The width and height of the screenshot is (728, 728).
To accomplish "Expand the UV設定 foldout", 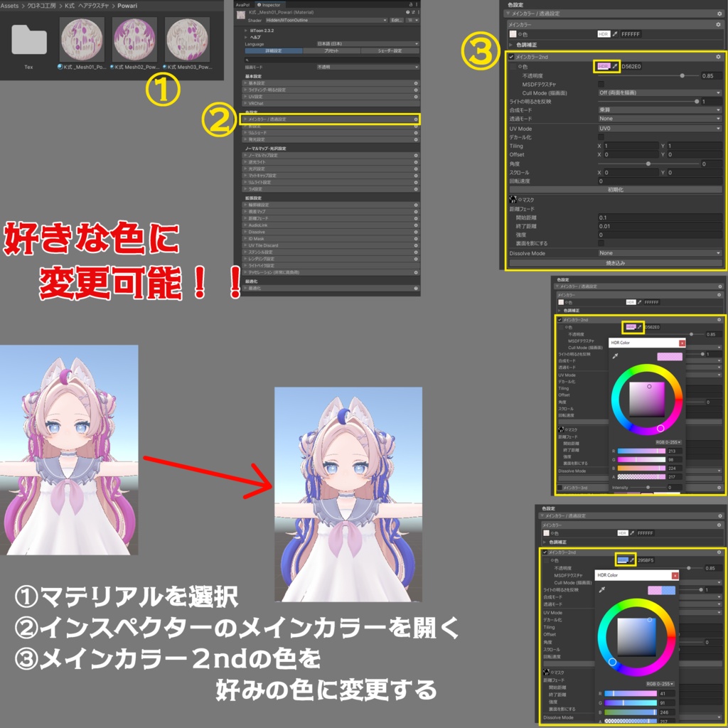I will point(331,97).
